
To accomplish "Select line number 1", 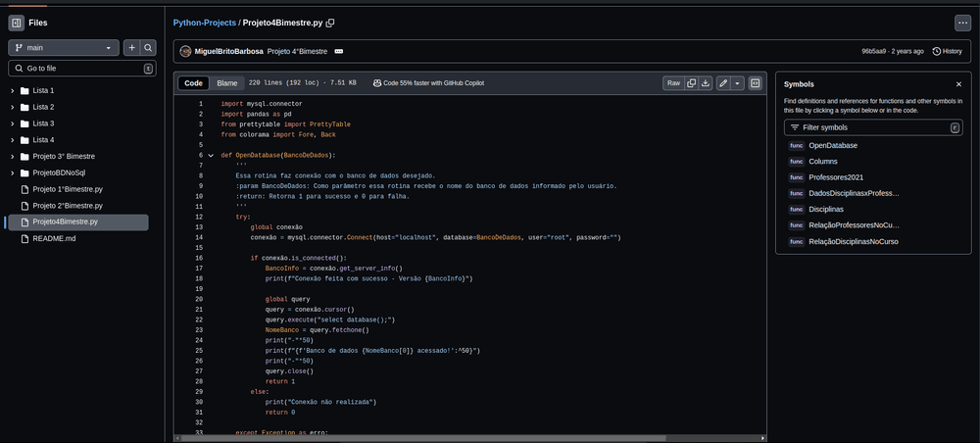I will coord(201,104).
